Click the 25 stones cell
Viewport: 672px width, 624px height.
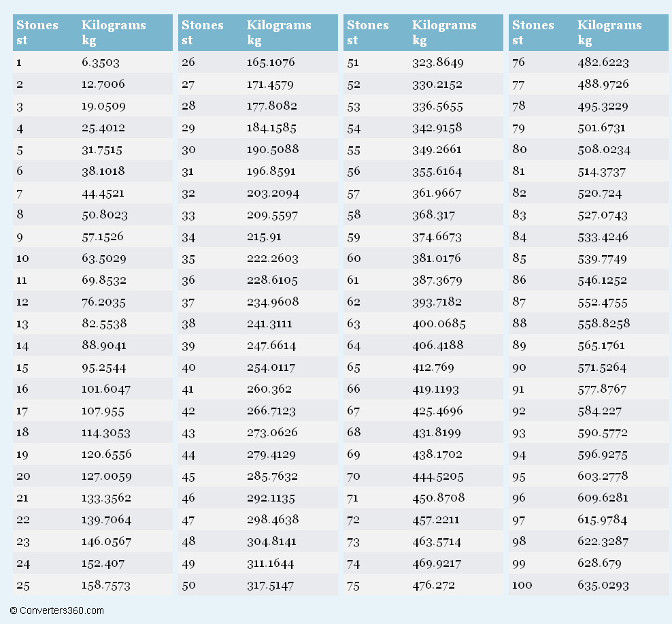pyautogui.click(x=23, y=585)
